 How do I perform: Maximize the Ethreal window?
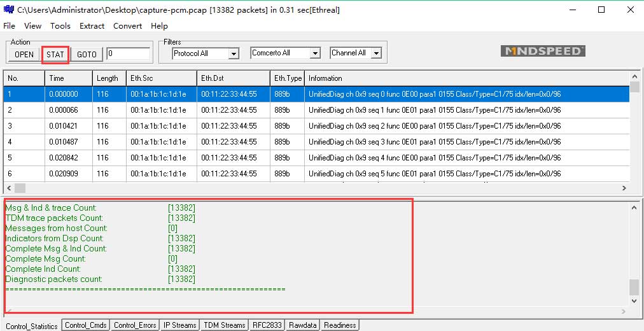tap(601, 10)
